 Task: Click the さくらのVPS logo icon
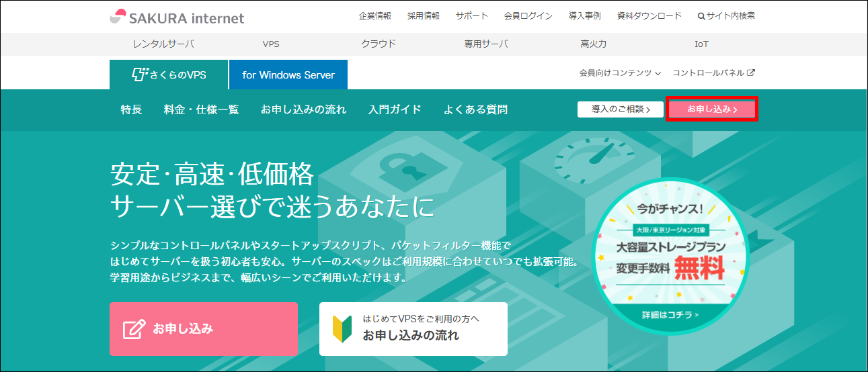pos(139,75)
